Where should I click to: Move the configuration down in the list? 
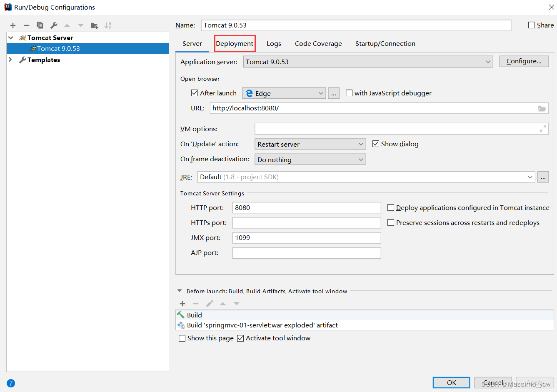pyautogui.click(x=81, y=25)
